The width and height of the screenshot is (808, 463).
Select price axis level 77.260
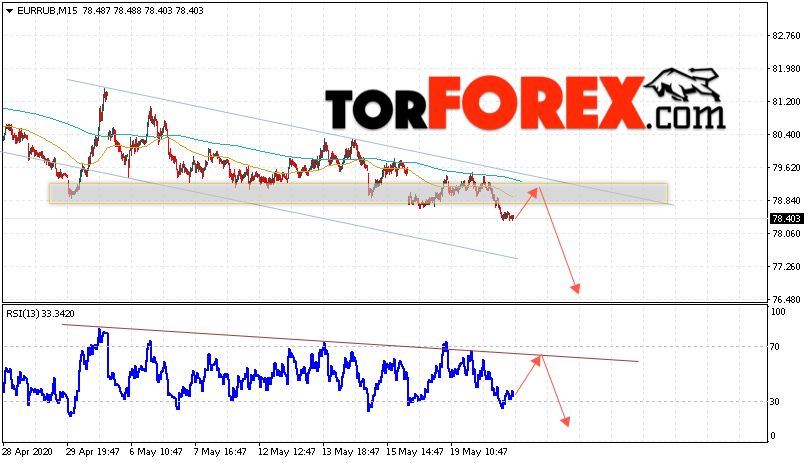tap(786, 267)
